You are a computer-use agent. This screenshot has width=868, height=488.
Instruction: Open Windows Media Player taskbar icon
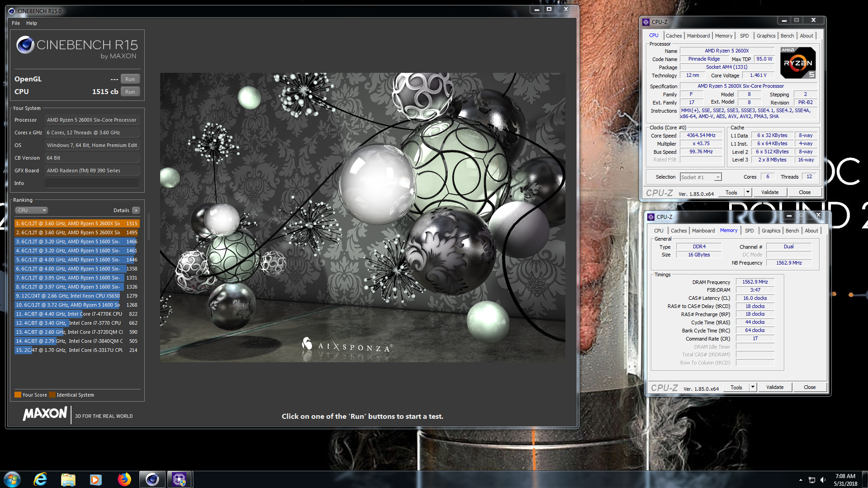point(95,479)
